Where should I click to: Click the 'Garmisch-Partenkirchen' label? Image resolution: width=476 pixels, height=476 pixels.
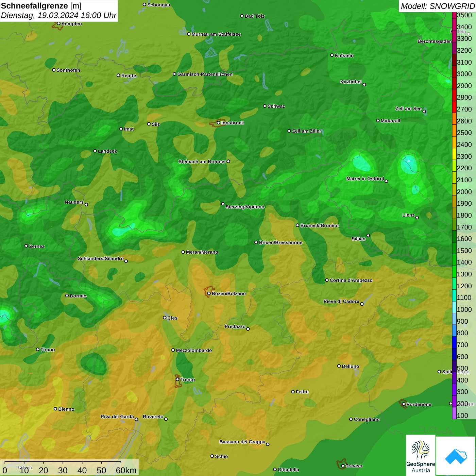[x=205, y=74]
